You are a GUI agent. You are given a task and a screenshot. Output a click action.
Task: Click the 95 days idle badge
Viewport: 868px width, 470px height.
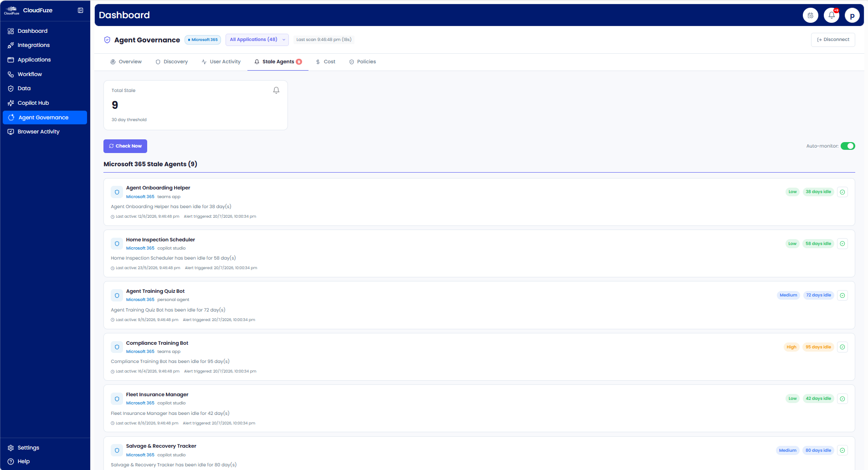[x=818, y=347]
